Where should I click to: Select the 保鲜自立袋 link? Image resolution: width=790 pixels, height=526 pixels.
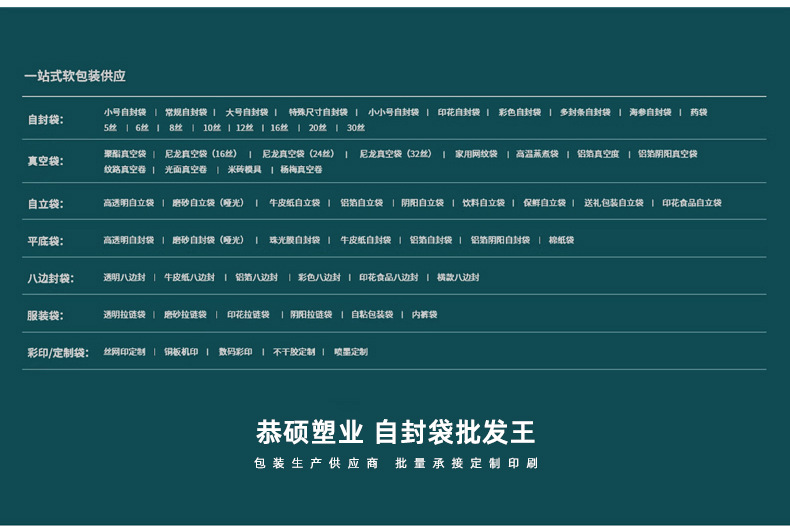coord(545,203)
